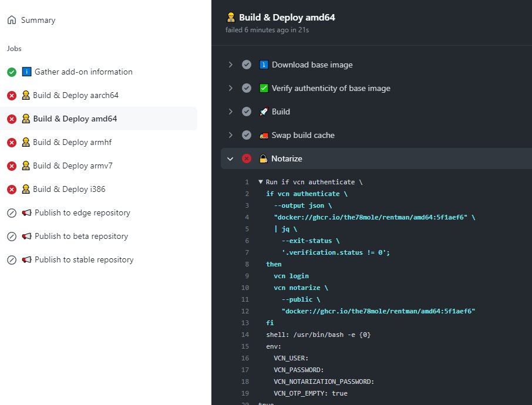The image size is (532, 405).
Task: Open the Build & Deploy armv7 job
Action: 72,166
